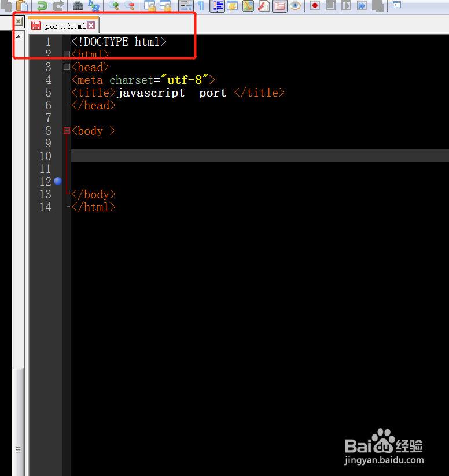Click the closing </html> tag
Viewport: 449px width, 476px height.
pos(94,207)
